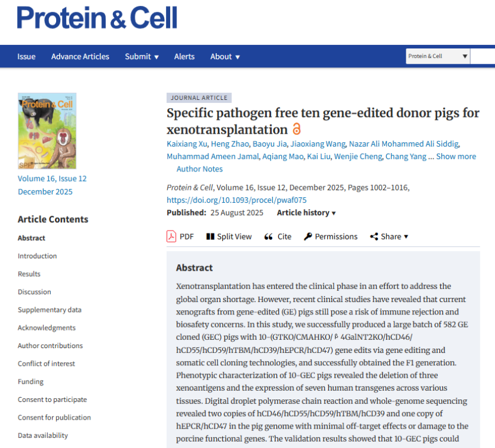Screen dimensions: 495x448
Task: Click the Protein & Cell logo
Action: tap(97, 18)
